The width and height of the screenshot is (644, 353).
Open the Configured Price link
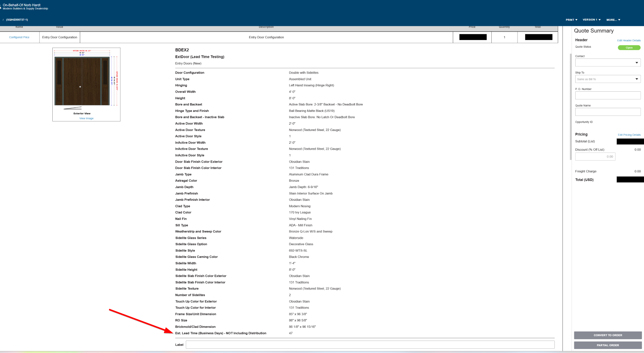tap(19, 37)
